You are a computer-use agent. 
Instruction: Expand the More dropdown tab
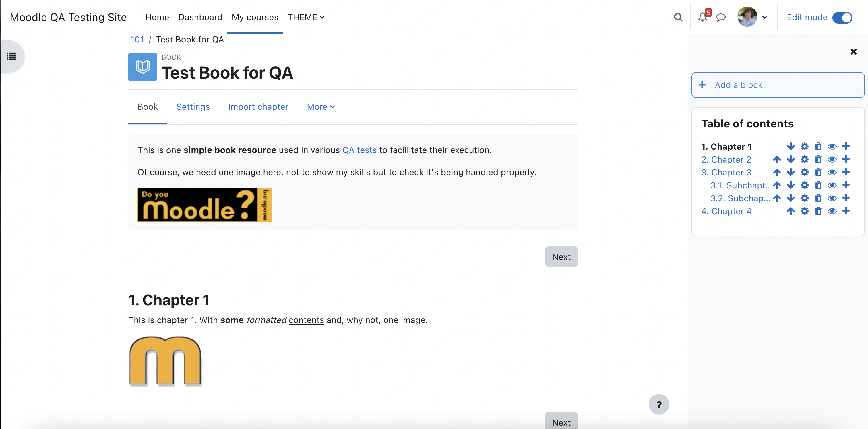click(x=320, y=107)
